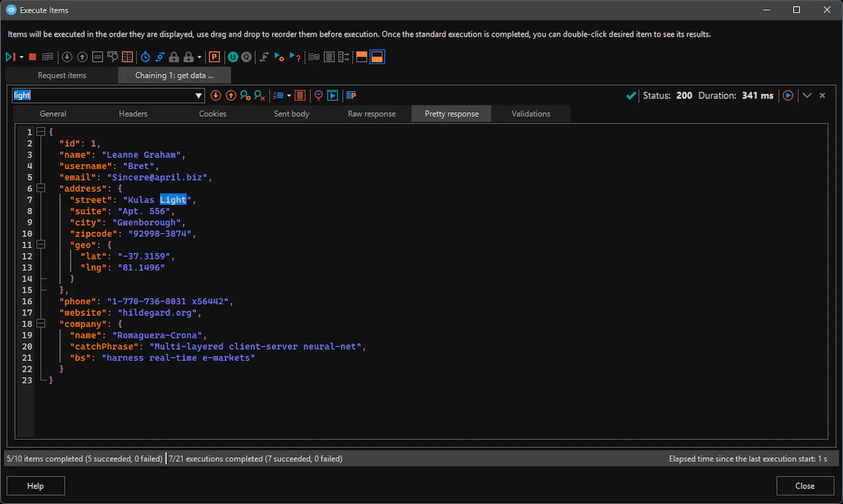
Task: Click the red Stop execution icon
Action: pyautogui.click(x=33, y=57)
